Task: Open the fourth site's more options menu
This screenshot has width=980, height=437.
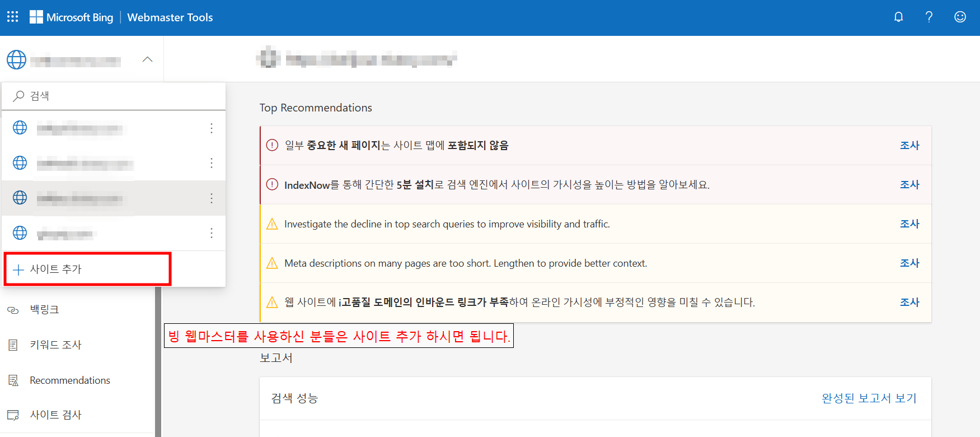Action: coord(212,233)
